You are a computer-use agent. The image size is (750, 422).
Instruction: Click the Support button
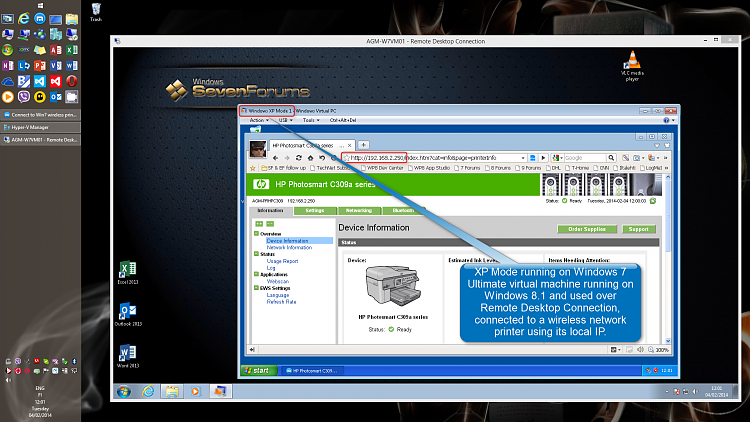coord(639,229)
